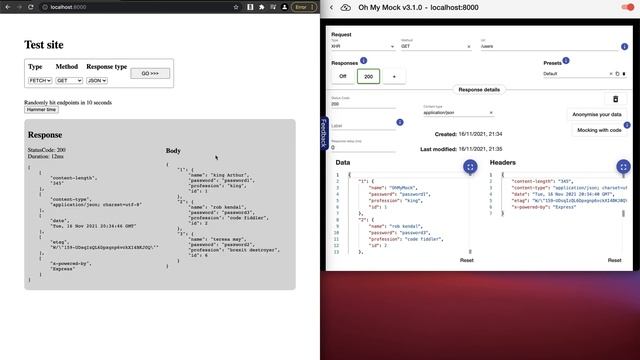Switch the mock response to Off

343,76
